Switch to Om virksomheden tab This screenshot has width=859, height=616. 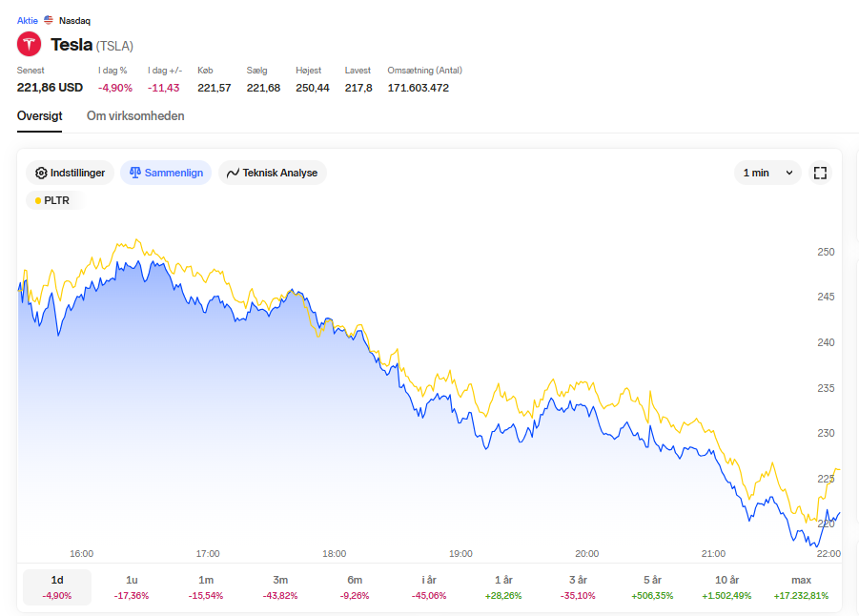(x=135, y=116)
